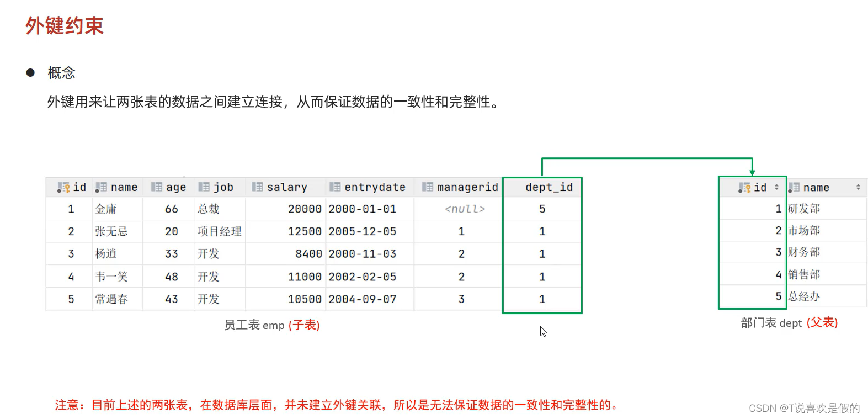Viewport: 868px width, 419px height.
Task: Select the managerid column header text
Action: pos(467,187)
